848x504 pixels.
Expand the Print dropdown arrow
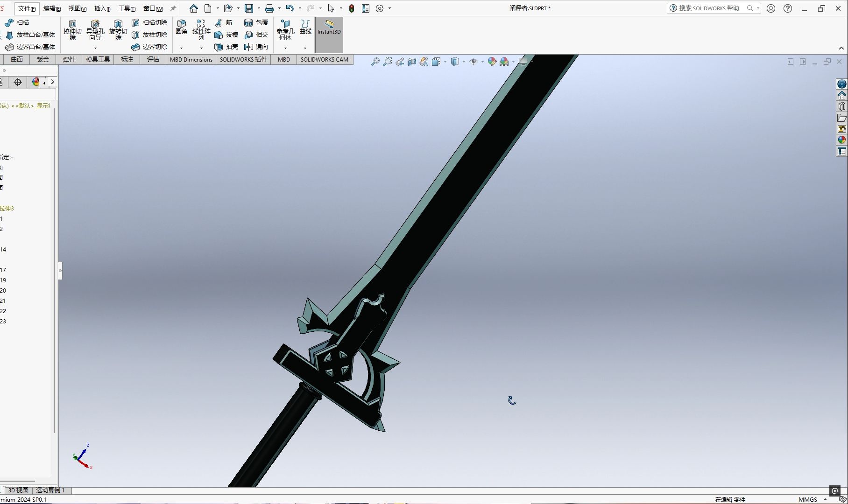click(279, 8)
